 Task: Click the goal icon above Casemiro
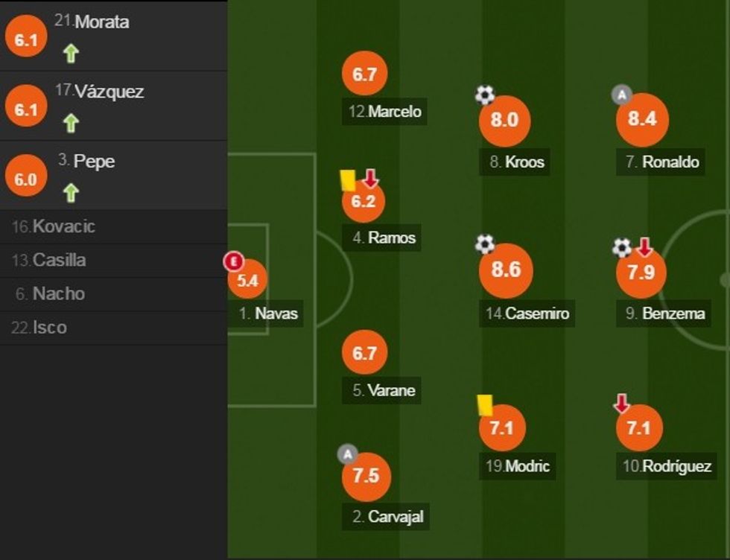[x=485, y=244]
